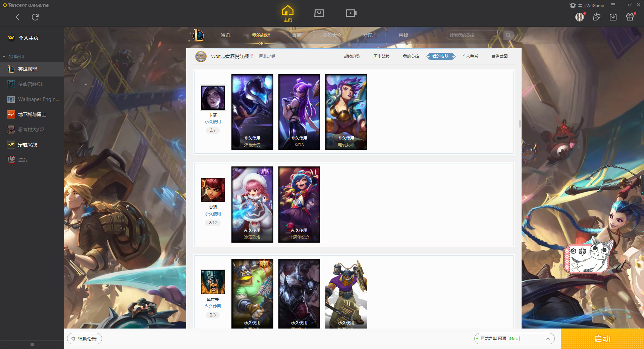Open the download manager icon
Viewport: 644px width, 349px height.
click(613, 17)
